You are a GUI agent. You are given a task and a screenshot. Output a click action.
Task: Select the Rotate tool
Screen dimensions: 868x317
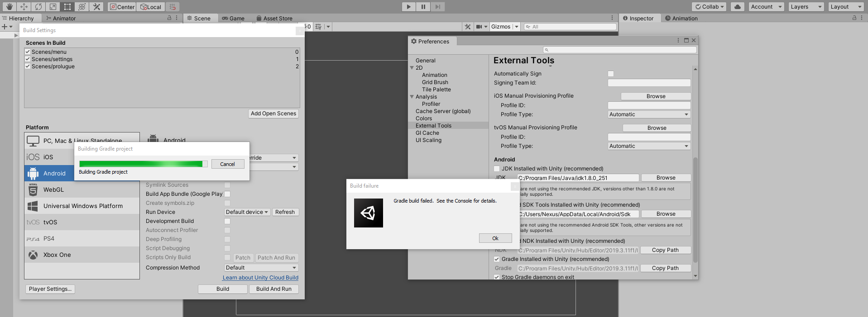(38, 7)
